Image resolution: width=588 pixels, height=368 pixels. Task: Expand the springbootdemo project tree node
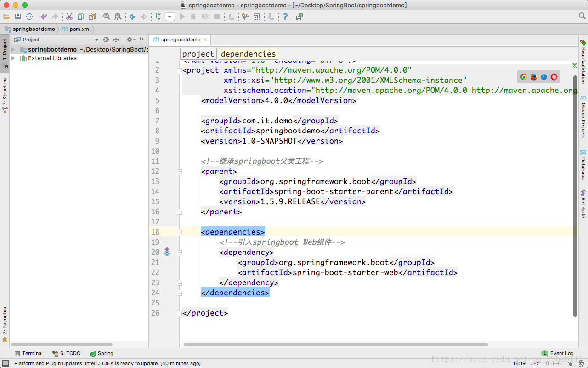[13, 49]
